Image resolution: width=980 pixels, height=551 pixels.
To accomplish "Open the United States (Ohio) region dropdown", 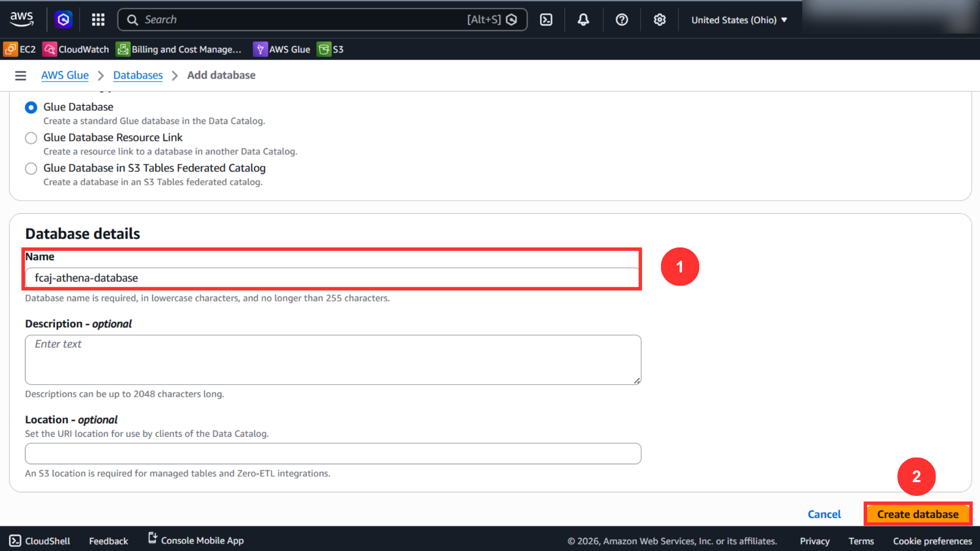I will (x=739, y=20).
